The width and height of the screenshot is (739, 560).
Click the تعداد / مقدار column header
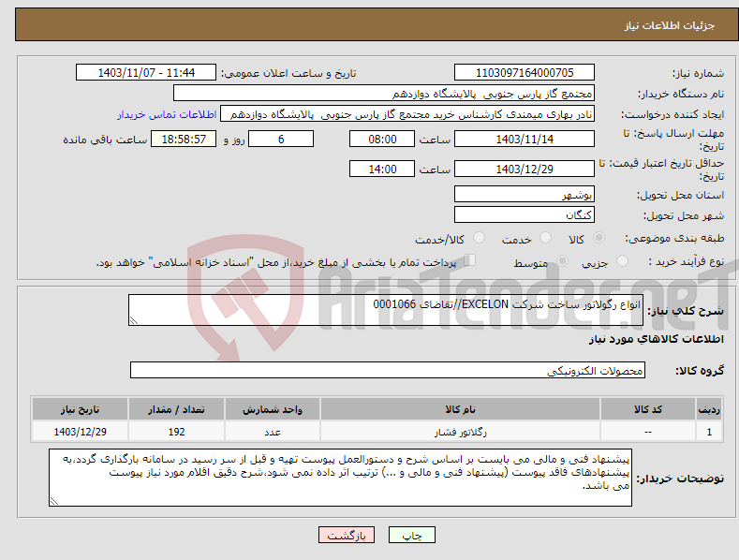tap(176, 409)
